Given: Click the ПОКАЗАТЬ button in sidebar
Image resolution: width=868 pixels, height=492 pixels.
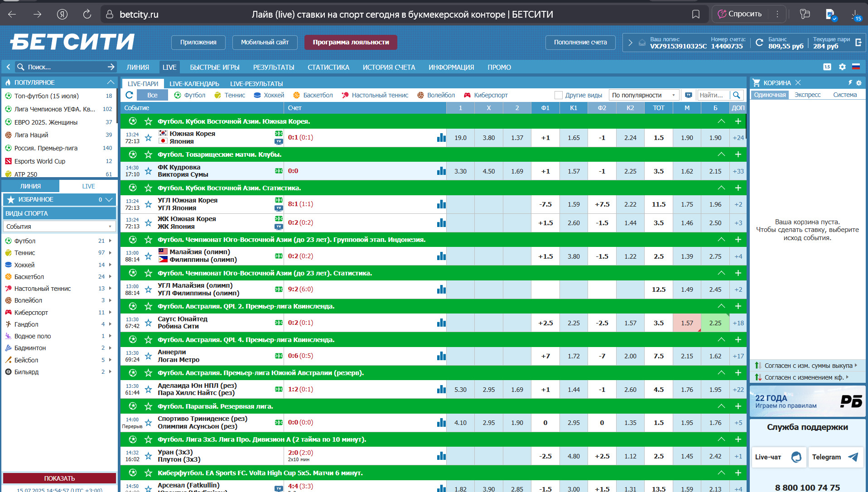Looking at the screenshot, I should 59,478.
